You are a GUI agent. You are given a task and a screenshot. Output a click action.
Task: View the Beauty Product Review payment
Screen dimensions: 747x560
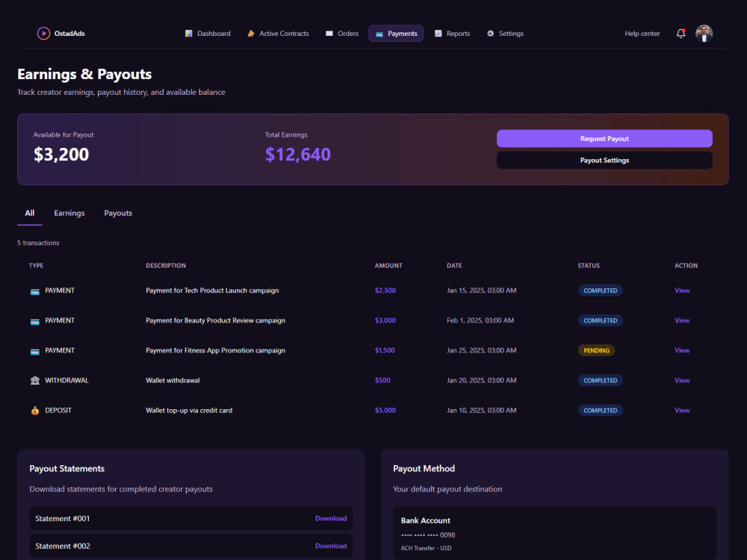tap(682, 320)
